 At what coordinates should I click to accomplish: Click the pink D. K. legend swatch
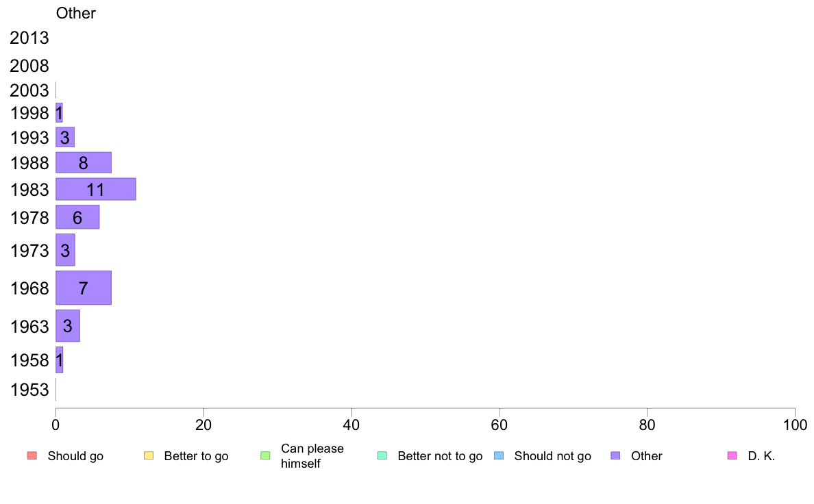pyautogui.click(x=732, y=456)
